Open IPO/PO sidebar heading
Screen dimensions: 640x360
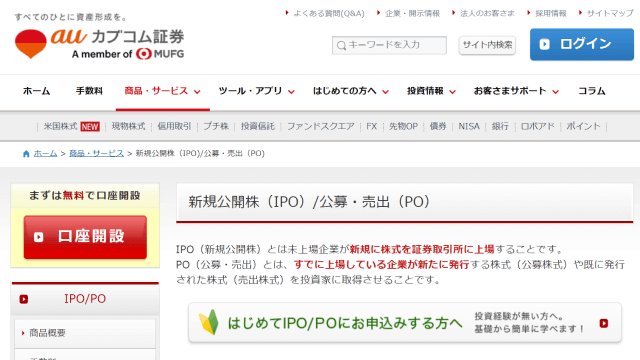click(85, 299)
